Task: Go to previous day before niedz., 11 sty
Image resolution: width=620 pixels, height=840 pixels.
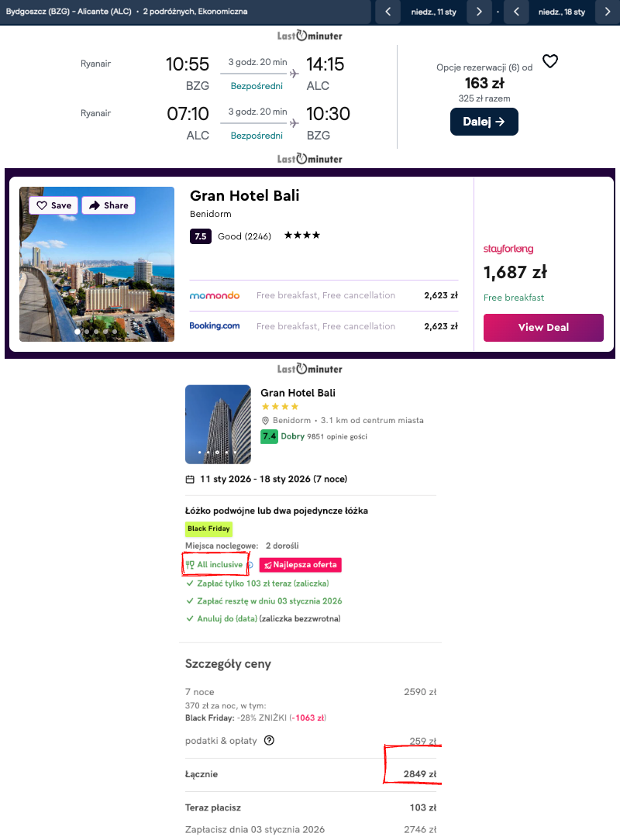Action: 388,12
